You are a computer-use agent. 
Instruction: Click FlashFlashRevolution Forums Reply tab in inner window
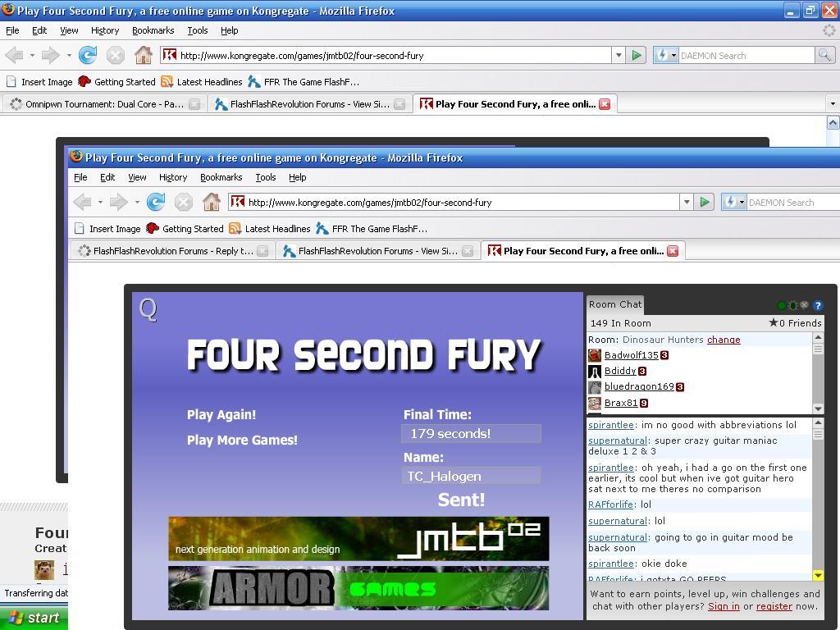[x=172, y=251]
